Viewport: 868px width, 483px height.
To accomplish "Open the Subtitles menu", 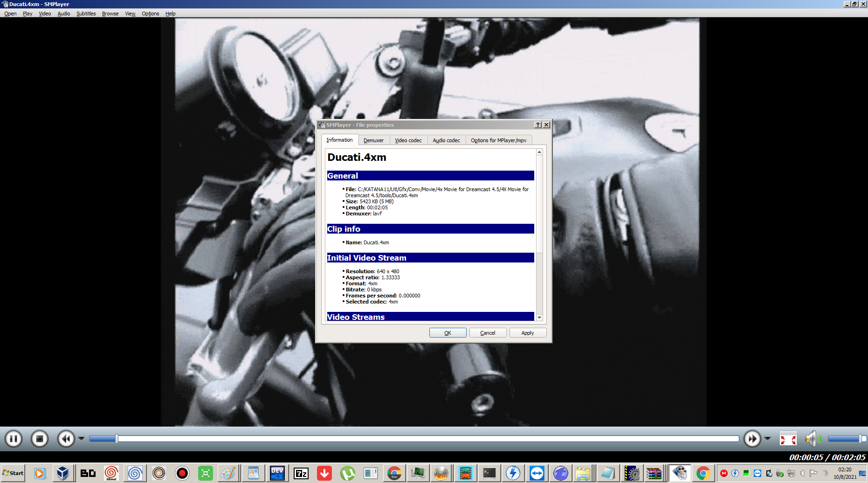I will pos(86,14).
